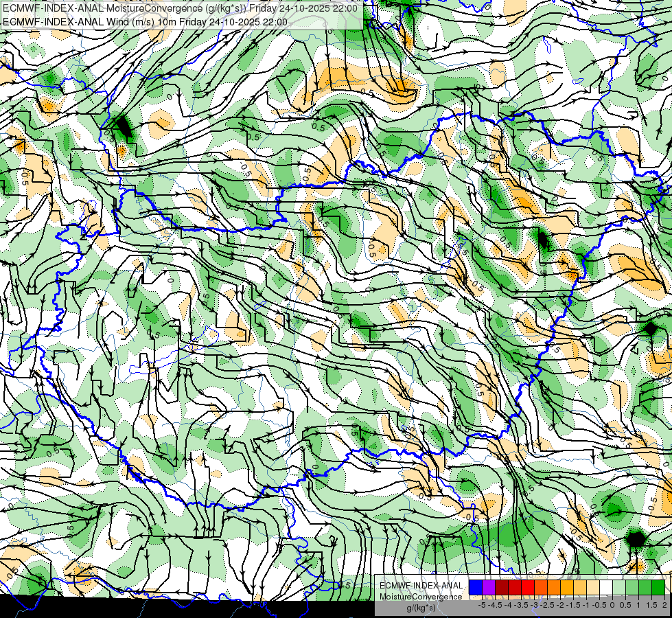Click the 1.5 tick label on legend
This screenshot has height=618, width=672.
coord(651,605)
